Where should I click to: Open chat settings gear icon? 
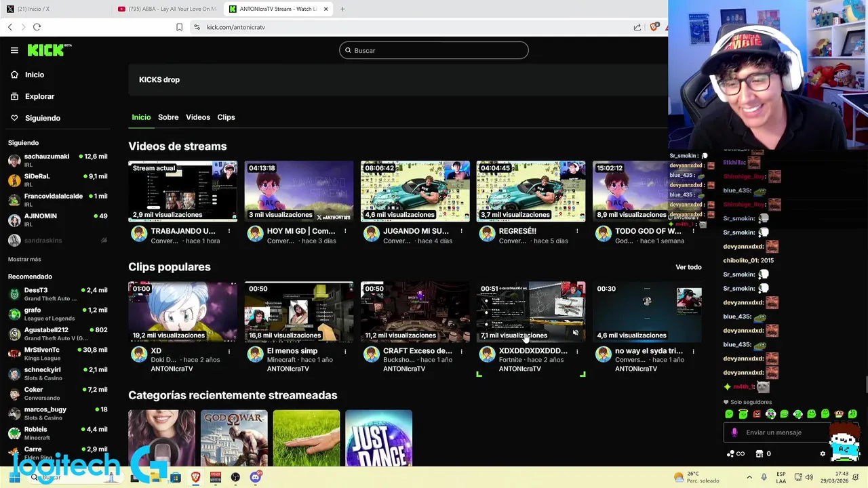point(823,453)
